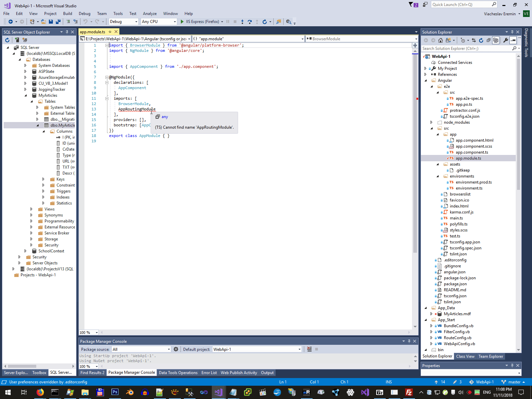Expand the SchoolContext database node
The image size is (532, 399).
(x=26, y=251)
